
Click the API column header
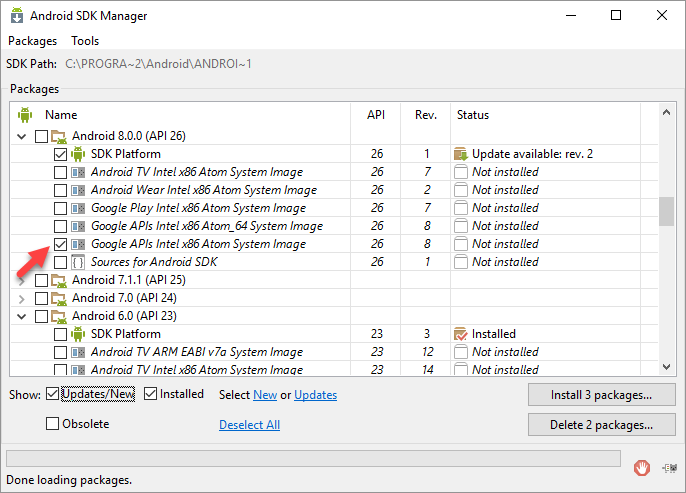376,115
